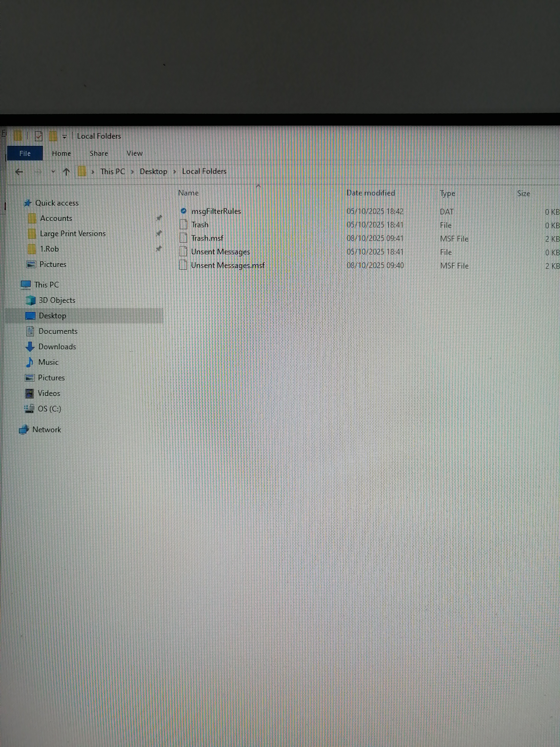Click the Up one level arrow
The height and width of the screenshot is (747, 560).
66,172
